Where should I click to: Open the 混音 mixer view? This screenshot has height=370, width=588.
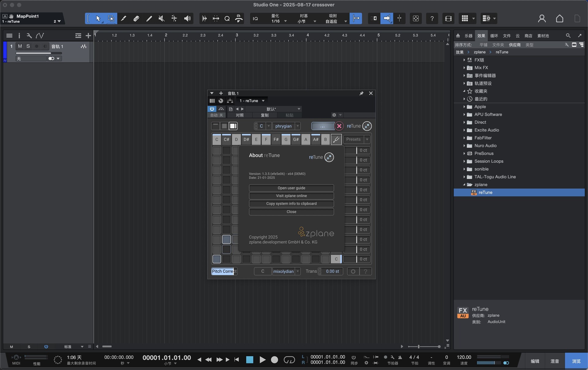(555, 361)
